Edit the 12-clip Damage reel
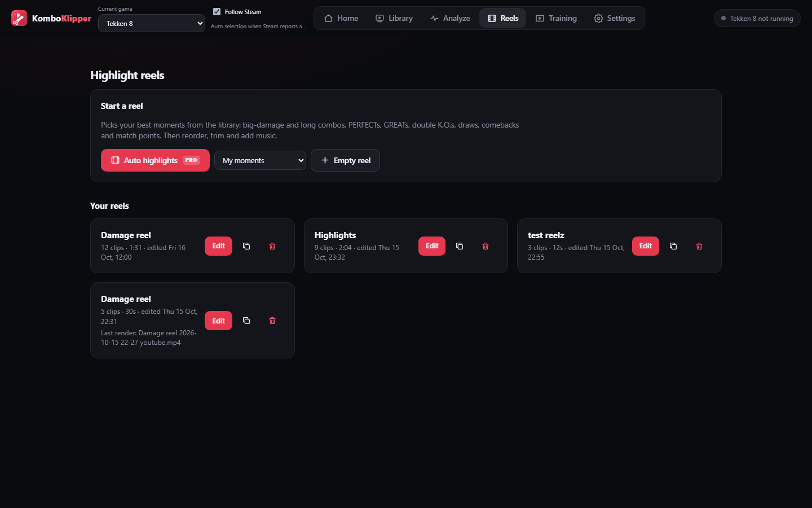 pos(218,246)
